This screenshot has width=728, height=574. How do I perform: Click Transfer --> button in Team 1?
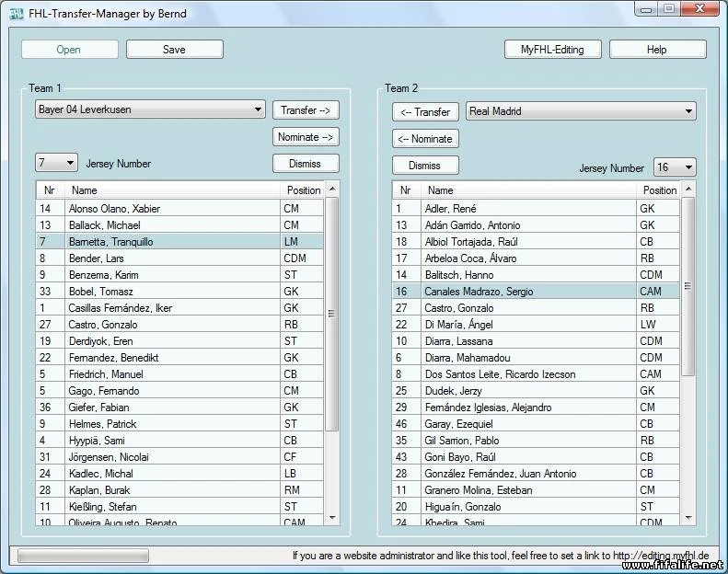point(306,110)
